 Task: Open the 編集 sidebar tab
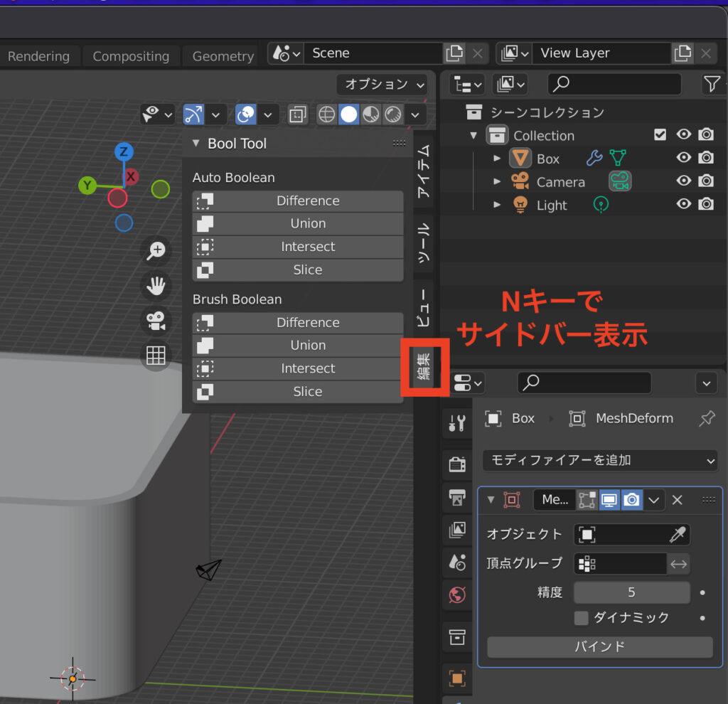coord(424,367)
